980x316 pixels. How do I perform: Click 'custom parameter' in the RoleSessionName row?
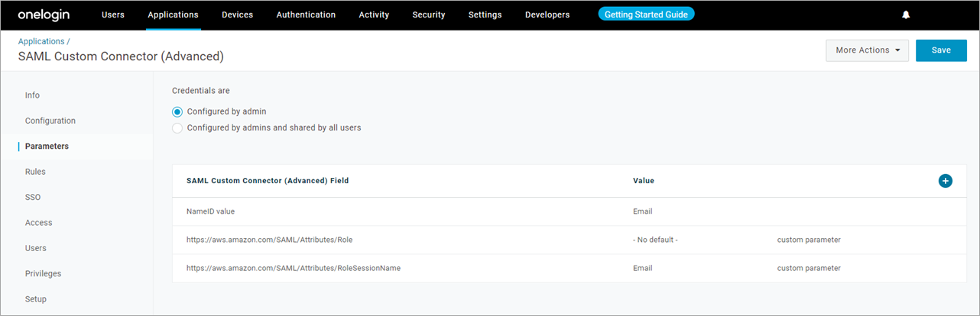click(809, 268)
